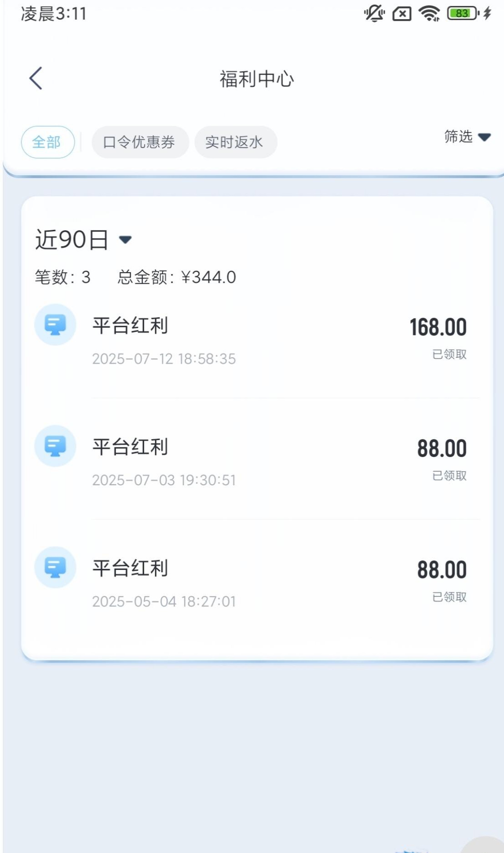504x853 pixels.
Task: Tap the 已领取 status for the 2025-05-04 record
Action: pos(449,597)
